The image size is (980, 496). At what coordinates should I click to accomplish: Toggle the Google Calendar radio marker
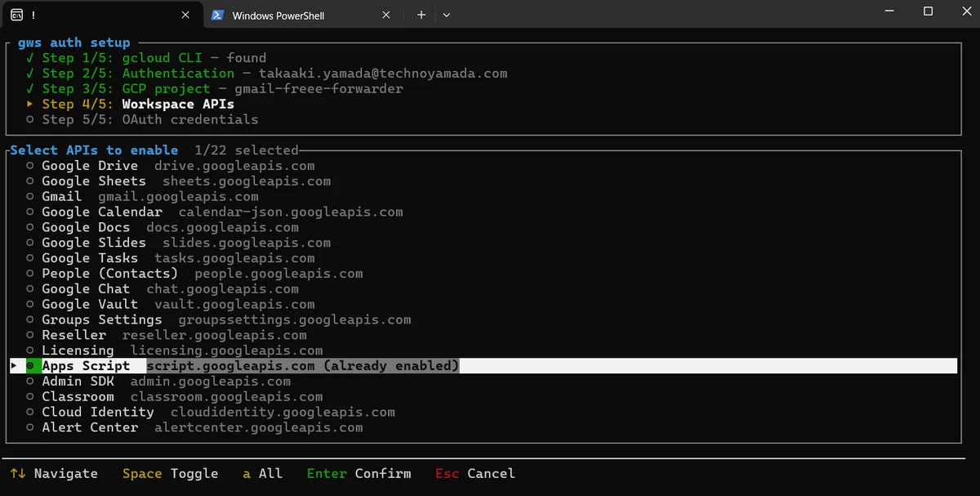(x=30, y=212)
